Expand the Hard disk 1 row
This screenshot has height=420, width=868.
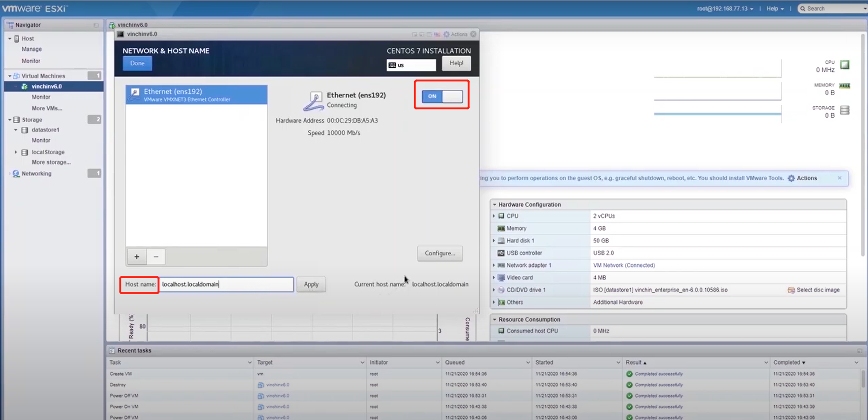click(494, 241)
